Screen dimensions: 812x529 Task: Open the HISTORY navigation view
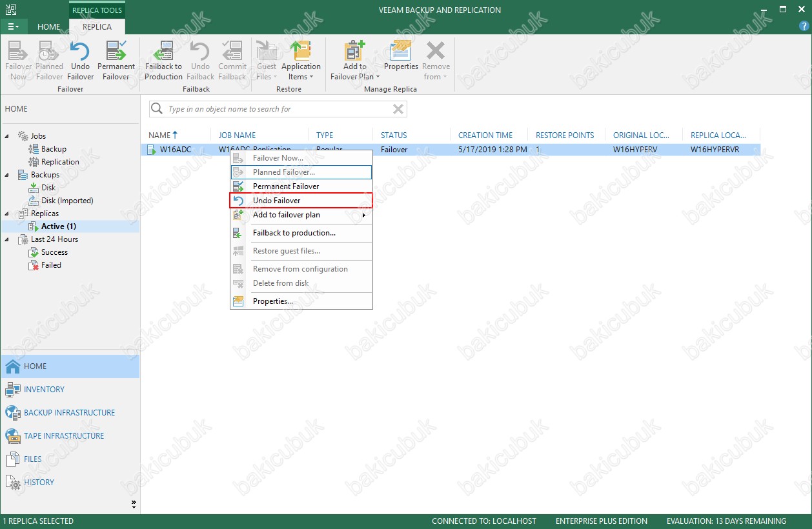[x=70, y=482]
